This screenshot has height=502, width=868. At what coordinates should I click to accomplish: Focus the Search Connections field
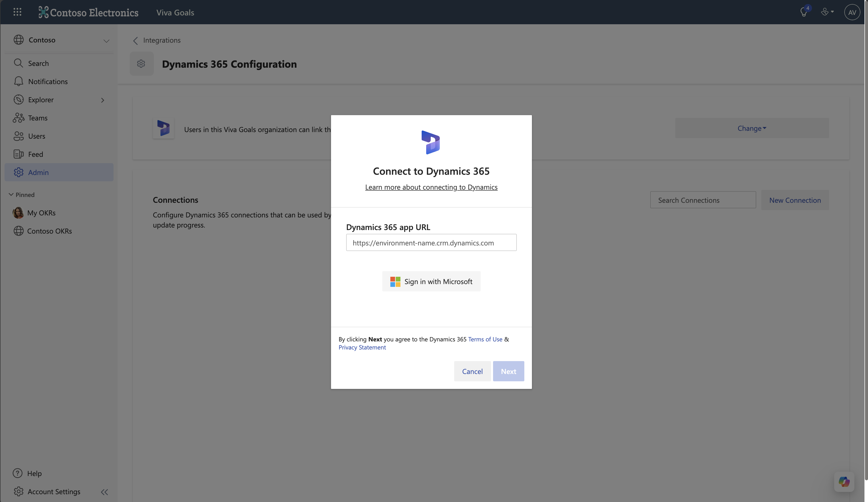[703, 200]
